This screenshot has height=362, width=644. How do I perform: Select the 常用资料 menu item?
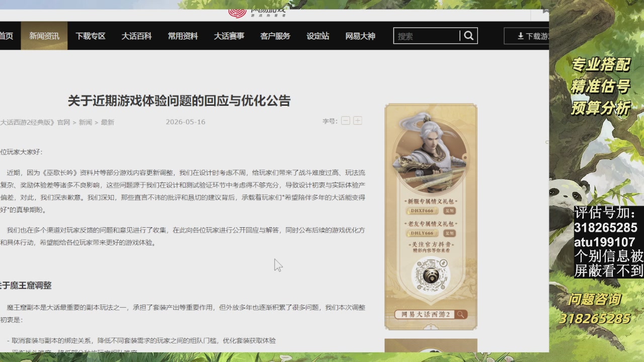[183, 36]
